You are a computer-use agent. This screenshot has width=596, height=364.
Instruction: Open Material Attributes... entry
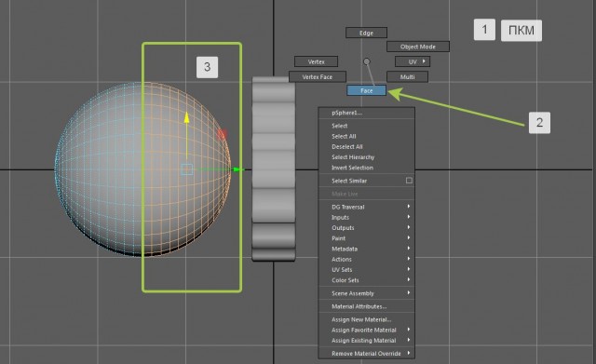(366, 306)
